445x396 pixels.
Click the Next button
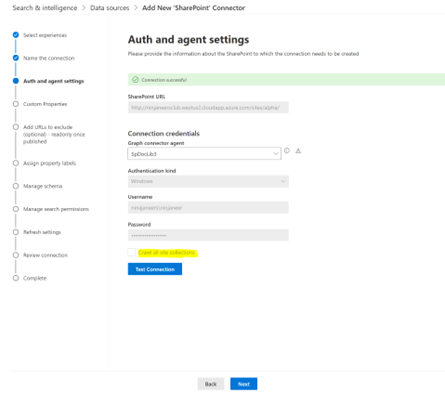[244, 384]
